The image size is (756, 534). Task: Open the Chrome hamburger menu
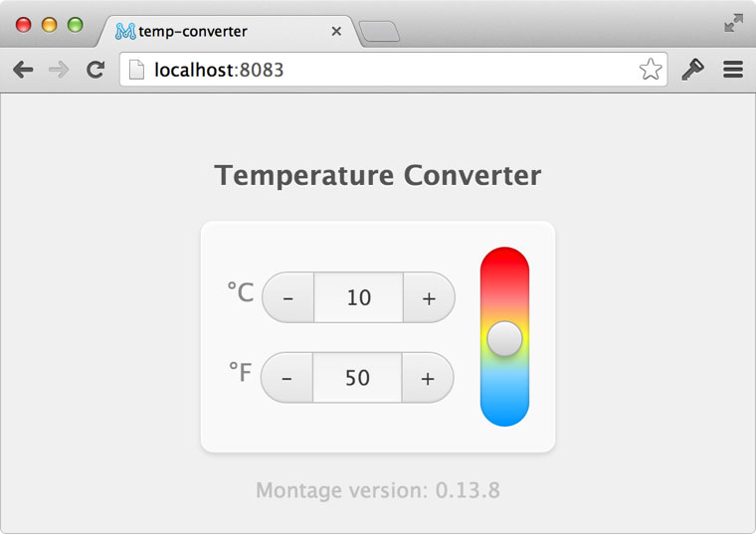pyautogui.click(x=733, y=70)
